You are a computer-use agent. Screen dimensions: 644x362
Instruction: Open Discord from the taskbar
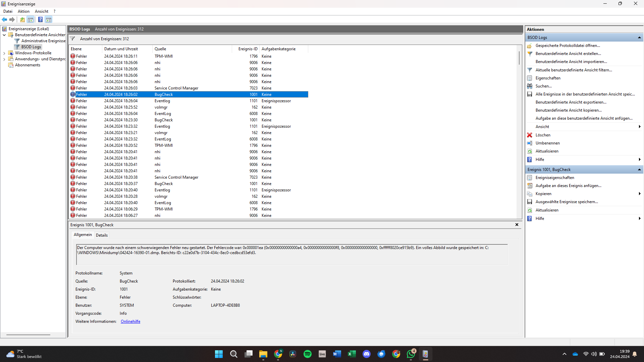click(x=367, y=354)
